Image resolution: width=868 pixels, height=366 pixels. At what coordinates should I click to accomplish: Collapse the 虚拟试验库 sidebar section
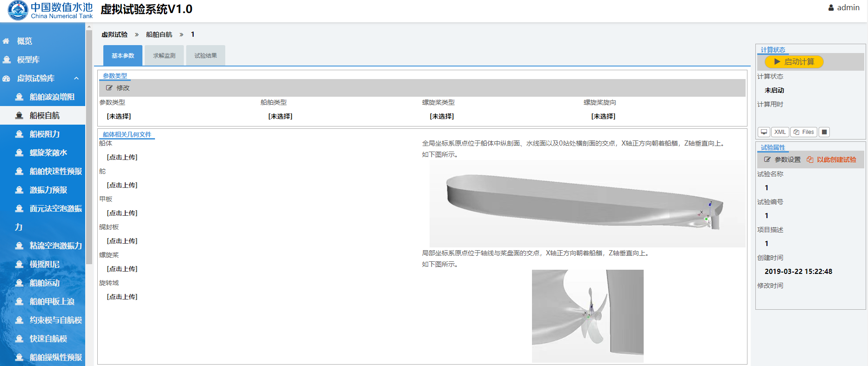pyautogui.click(x=76, y=78)
